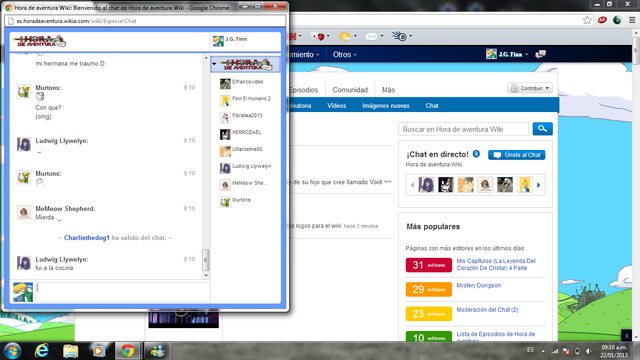Open the Otros navigation dropdown

click(344, 54)
